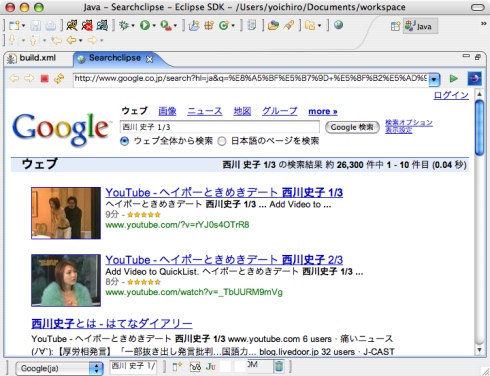Expand the URL address history dropdown

coord(434,79)
